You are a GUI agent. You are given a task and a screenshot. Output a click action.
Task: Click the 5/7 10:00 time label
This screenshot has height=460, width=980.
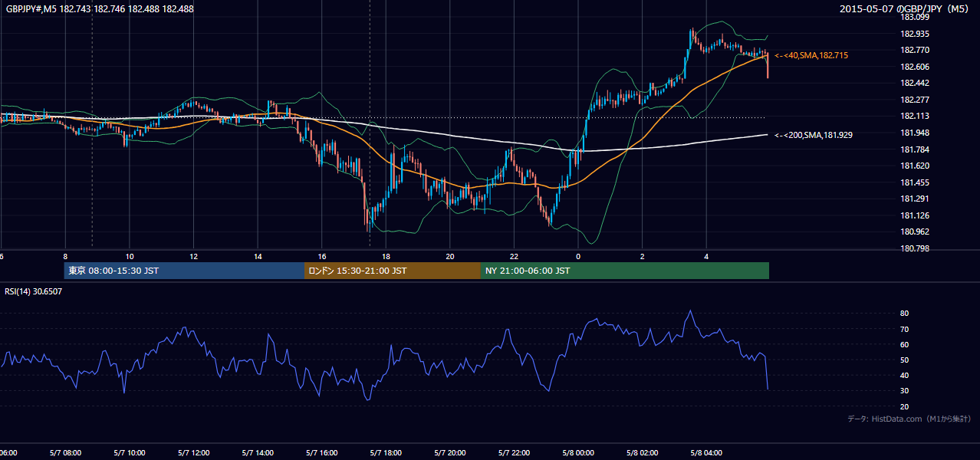[130, 453]
